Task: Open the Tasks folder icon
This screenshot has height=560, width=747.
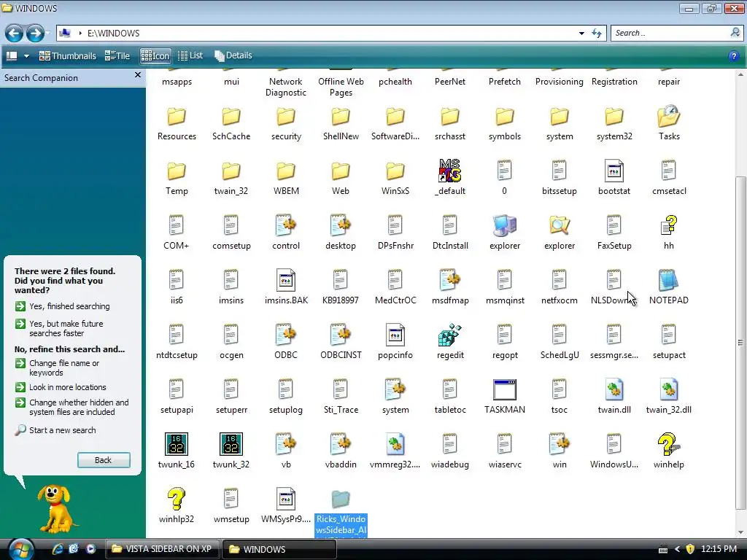Action: tap(668, 116)
